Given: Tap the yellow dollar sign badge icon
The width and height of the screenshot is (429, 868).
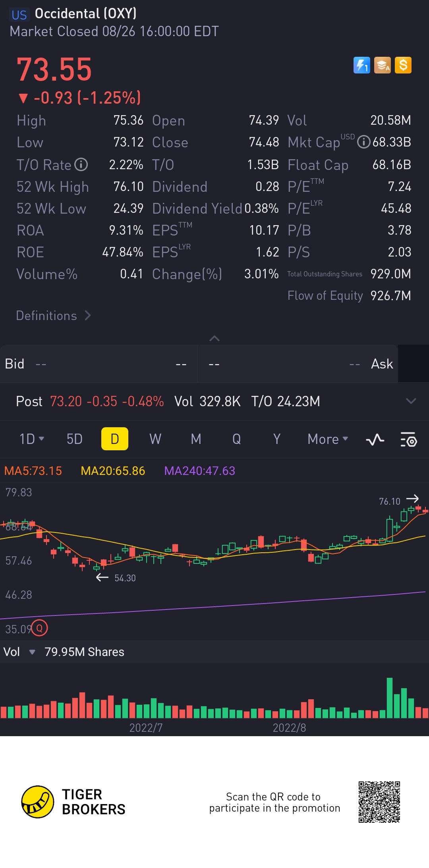Looking at the screenshot, I should coord(403,65).
